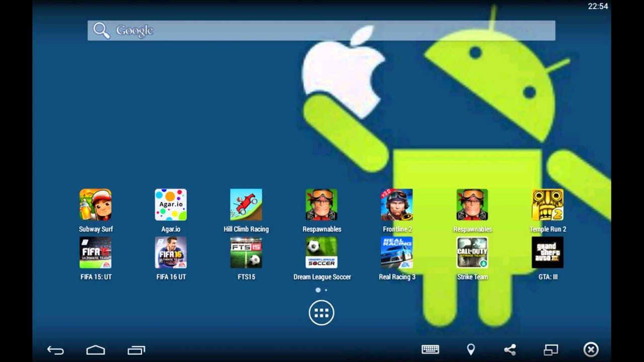Click the share icon in bottom bar
Image resolution: width=644 pixels, height=362 pixels.
pos(510,349)
